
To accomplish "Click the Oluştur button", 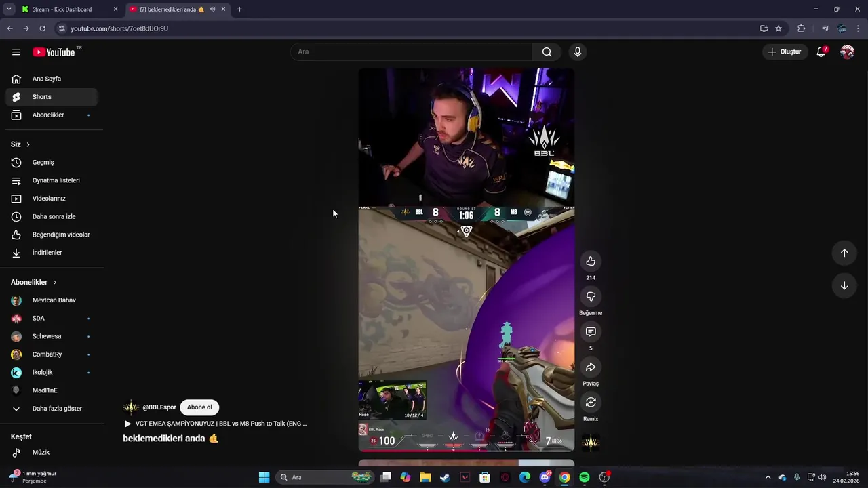I will coord(785,52).
